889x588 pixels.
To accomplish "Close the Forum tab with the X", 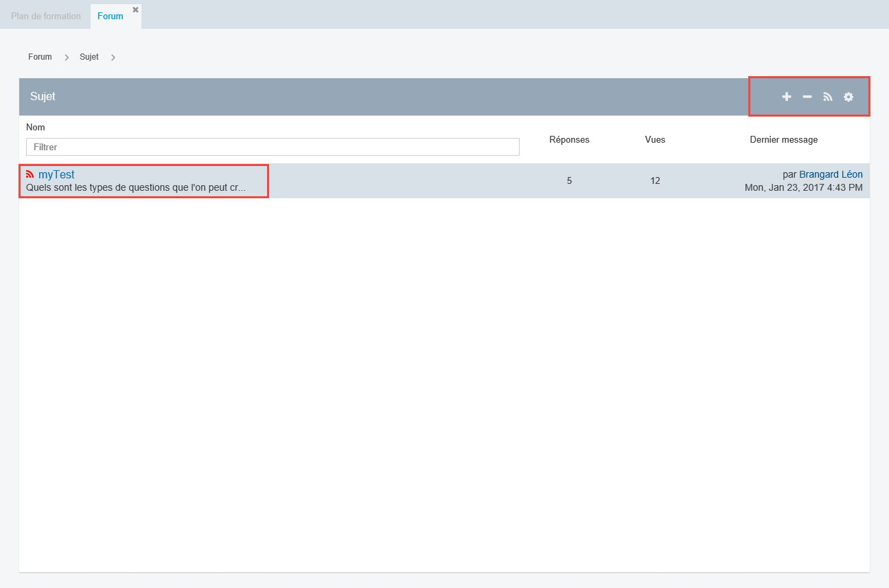I will 135,10.
